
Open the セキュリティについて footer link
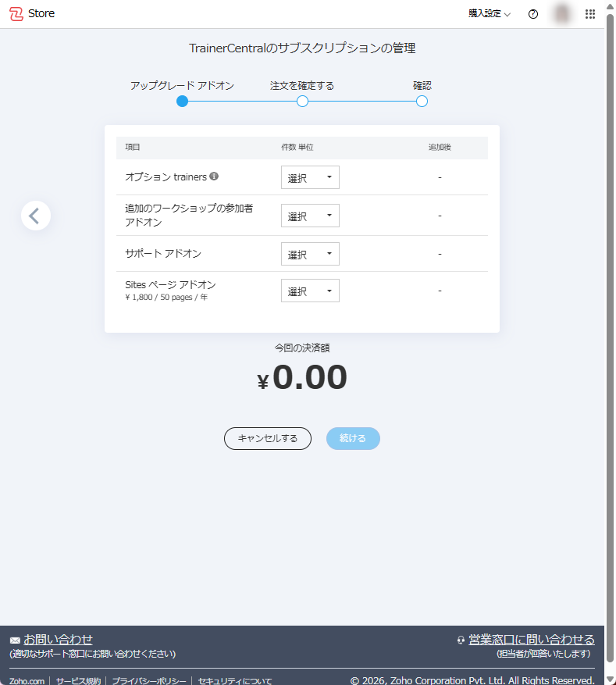(x=234, y=680)
